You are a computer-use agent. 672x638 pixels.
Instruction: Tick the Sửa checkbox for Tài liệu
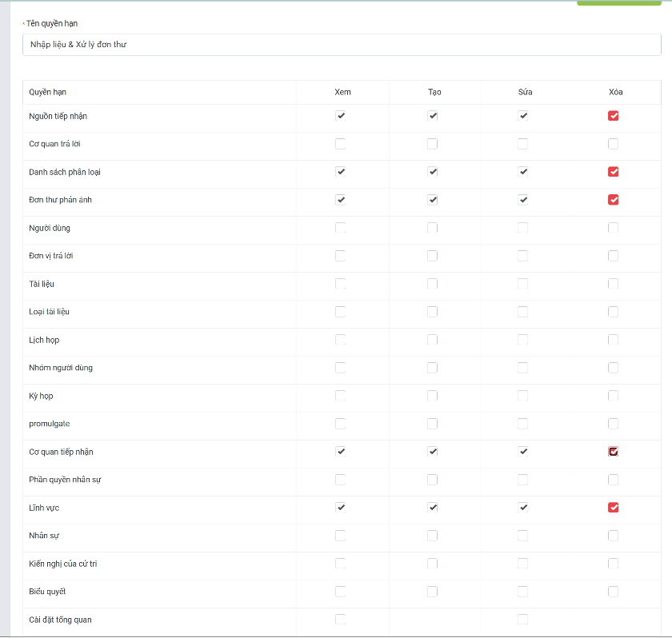[523, 284]
